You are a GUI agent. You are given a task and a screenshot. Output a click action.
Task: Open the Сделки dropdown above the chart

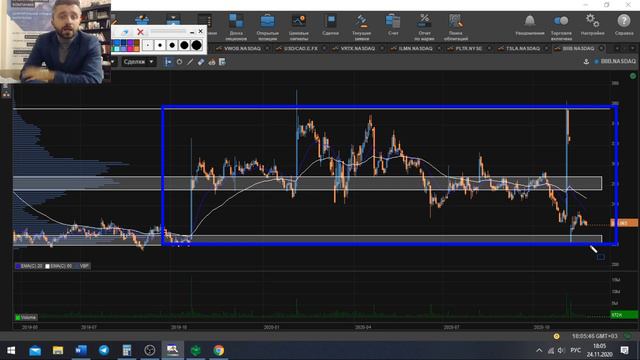click(x=138, y=62)
